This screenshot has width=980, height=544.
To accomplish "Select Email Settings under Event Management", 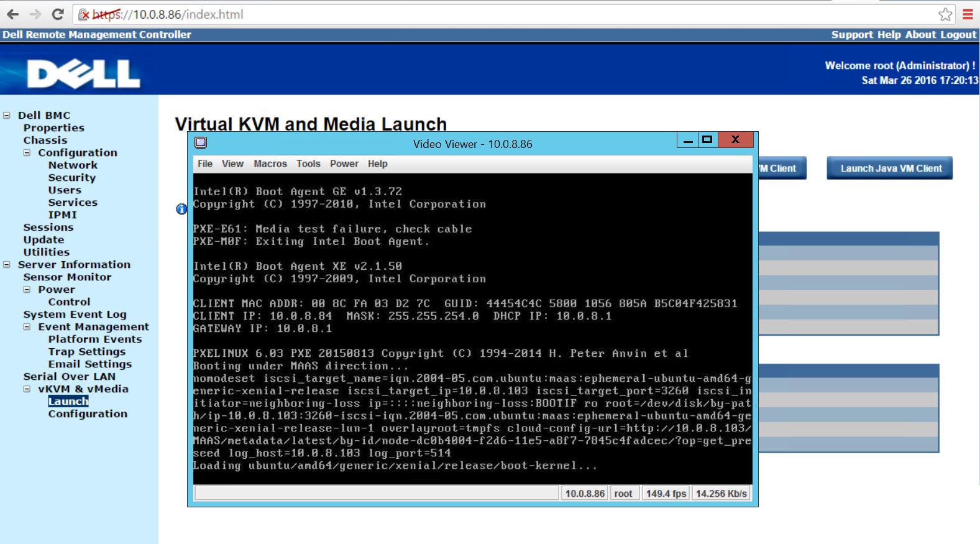I will click(x=90, y=364).
